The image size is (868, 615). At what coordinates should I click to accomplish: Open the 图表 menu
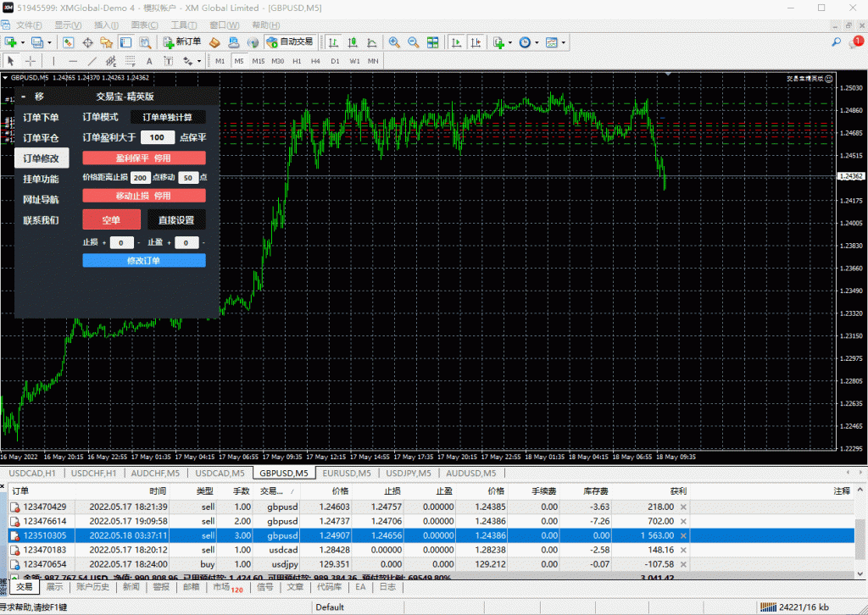pyautogui.click(x=144, y=25)
